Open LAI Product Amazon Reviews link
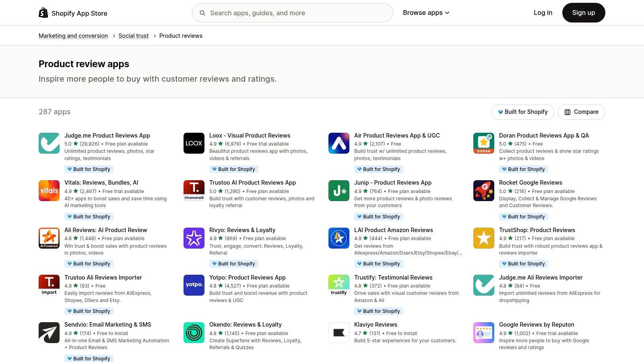Image resolution: width=644 pixels, height=362 pixels. [x=394, y=230]
